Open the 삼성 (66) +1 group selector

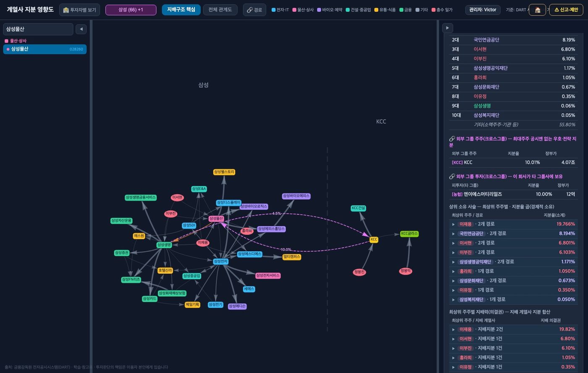[x=131, y=10]
